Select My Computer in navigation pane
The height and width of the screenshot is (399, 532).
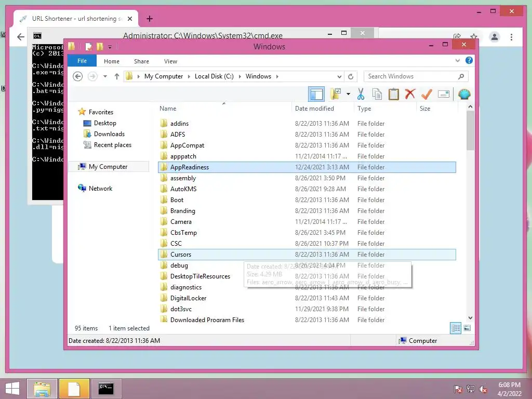[x=108, y=167]
